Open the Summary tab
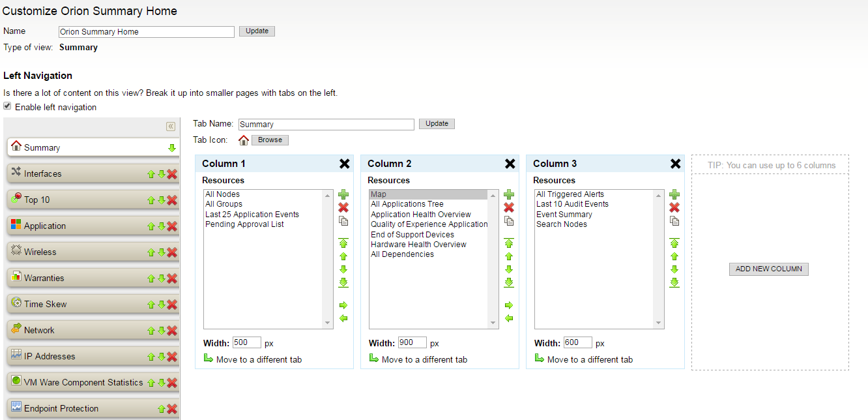 coord(93,147)
